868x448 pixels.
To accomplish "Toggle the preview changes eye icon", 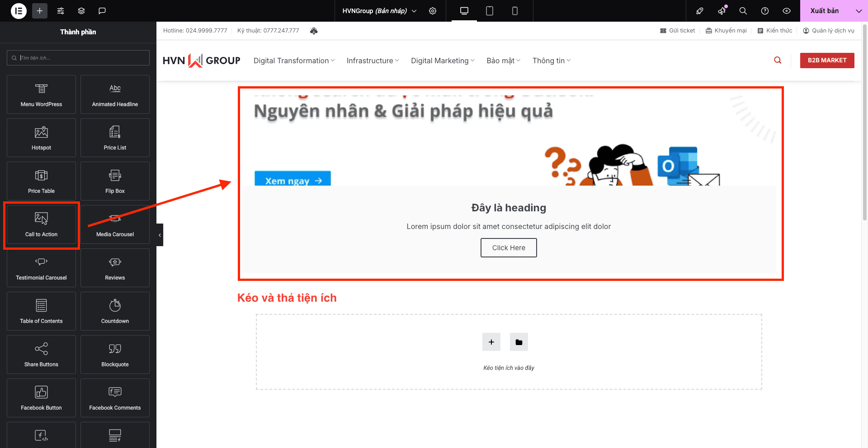I will click(x=787, y=10).
